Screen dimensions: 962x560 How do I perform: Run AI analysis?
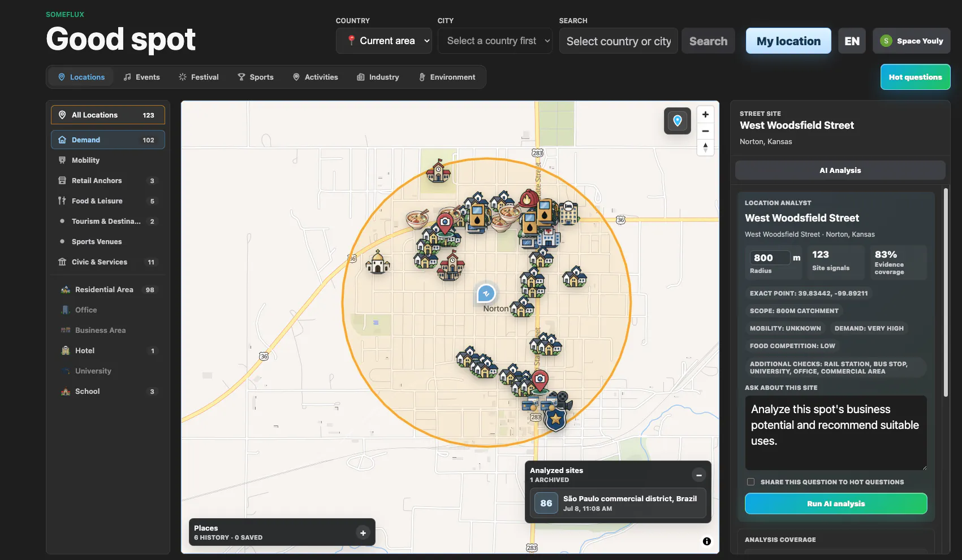(836, 503)
